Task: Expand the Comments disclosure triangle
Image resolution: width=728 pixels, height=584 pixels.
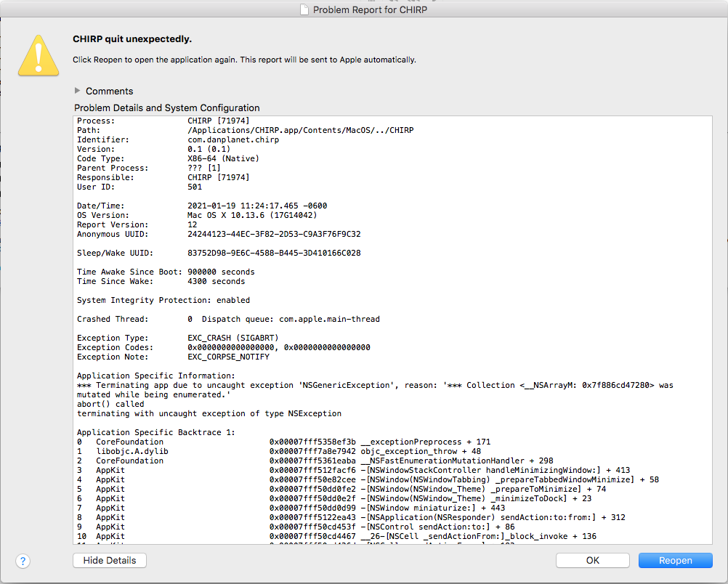Action: pos(77,91)
